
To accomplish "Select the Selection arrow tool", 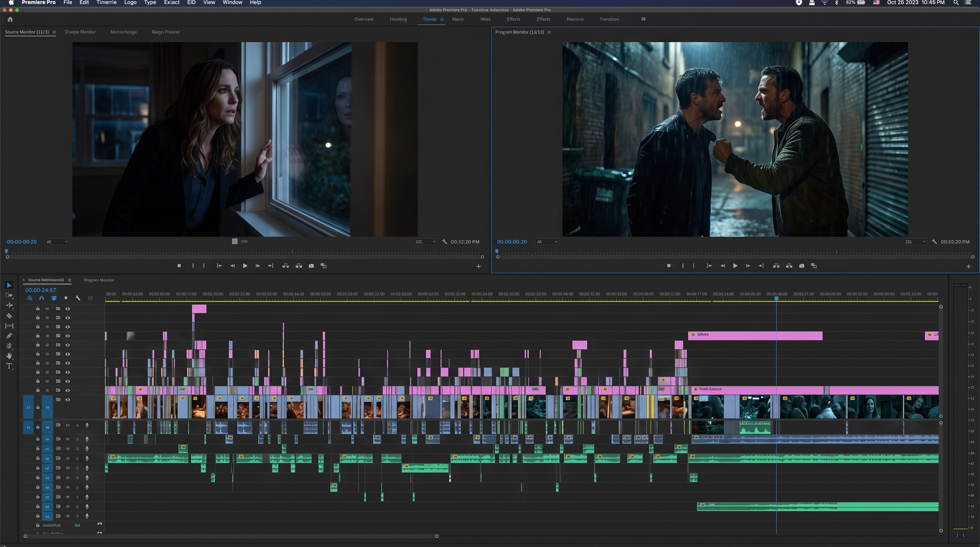I will (x=9, y=285).
